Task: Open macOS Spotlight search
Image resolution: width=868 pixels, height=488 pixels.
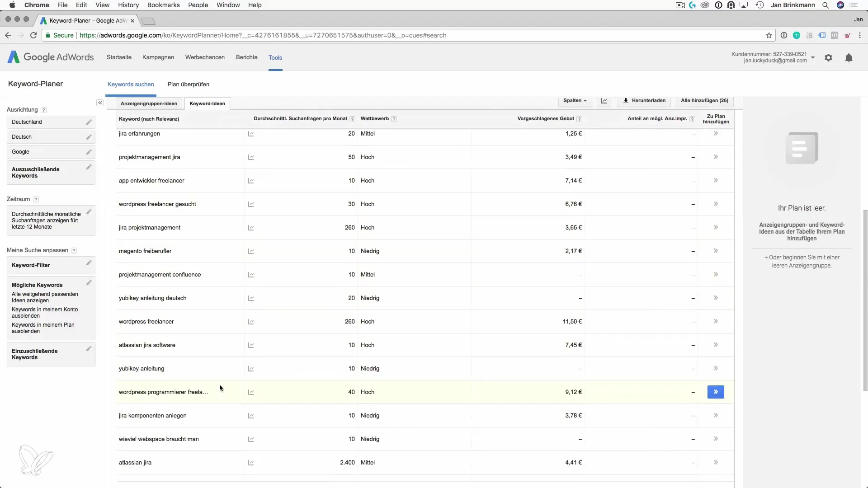Action: pyautogui.click(x=825, y=5)
